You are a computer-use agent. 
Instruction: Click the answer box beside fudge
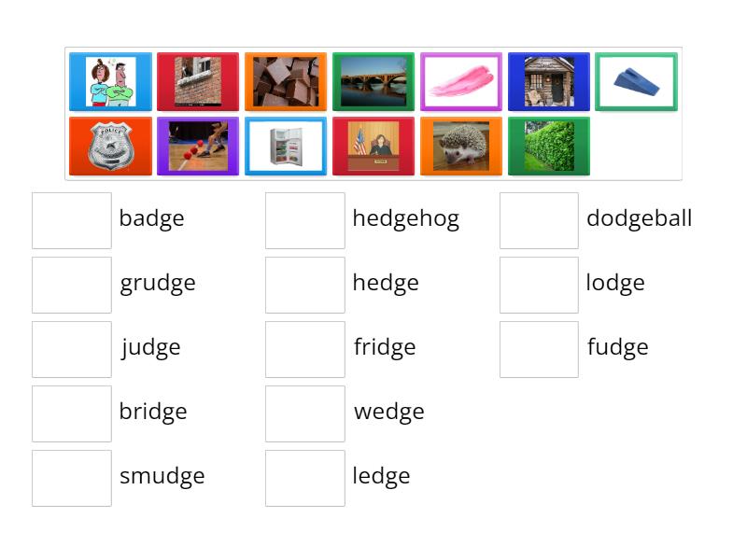click(x=539, y=348)
